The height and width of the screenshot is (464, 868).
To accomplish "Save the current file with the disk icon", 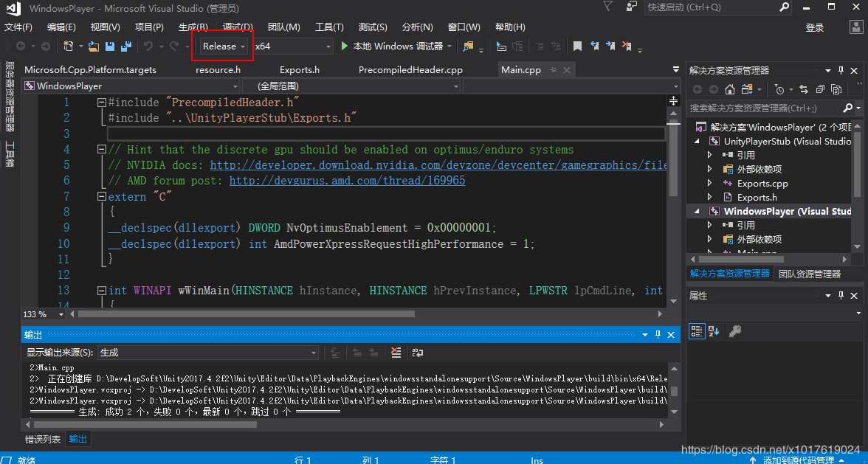I will [x=109, y=46].
